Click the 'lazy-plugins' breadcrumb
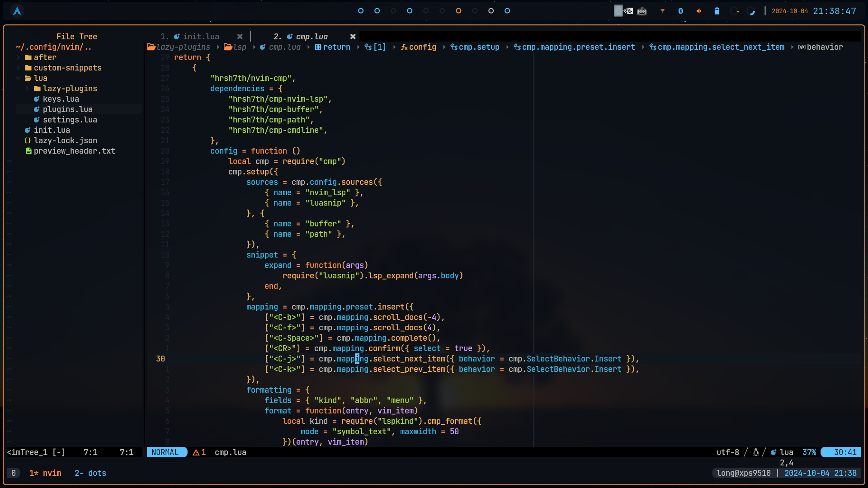This screenshot has width=868, height=488. (179, 47)
